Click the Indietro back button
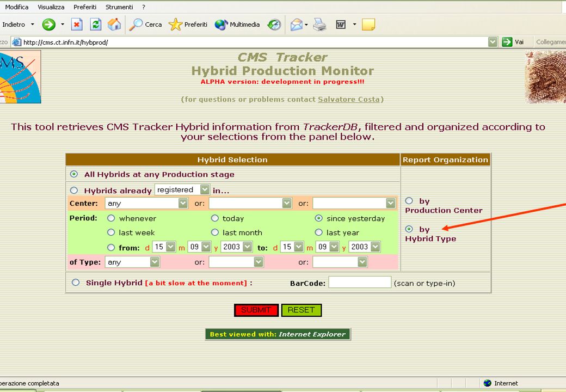The image size is (566, 392). 14,24
